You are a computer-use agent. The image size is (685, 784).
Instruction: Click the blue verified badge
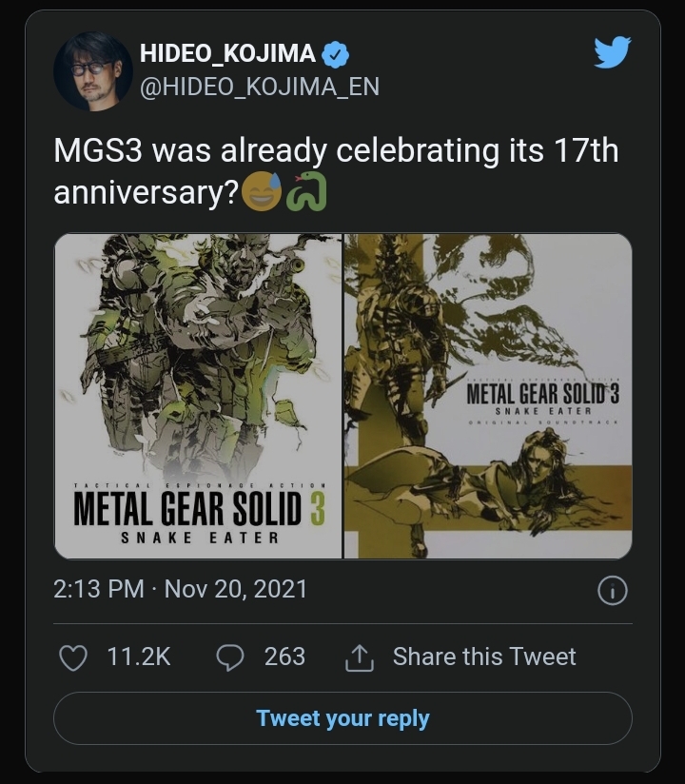point(335,54)
